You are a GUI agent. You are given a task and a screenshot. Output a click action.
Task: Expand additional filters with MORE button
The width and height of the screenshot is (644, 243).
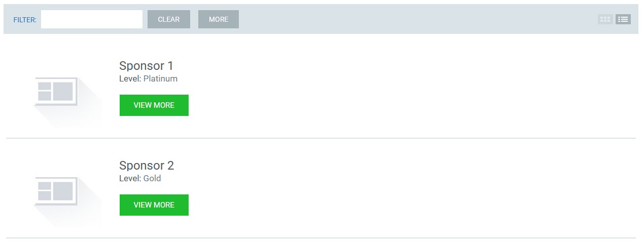tap(219, 19)
